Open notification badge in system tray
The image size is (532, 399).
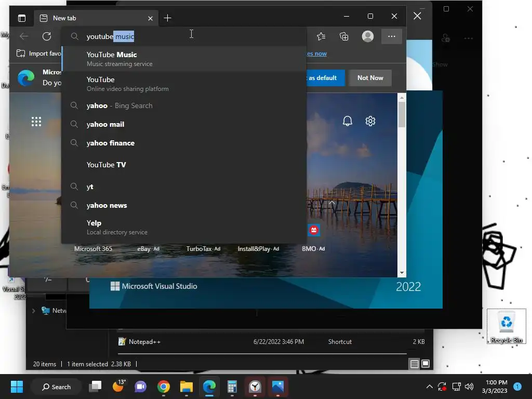517,387
